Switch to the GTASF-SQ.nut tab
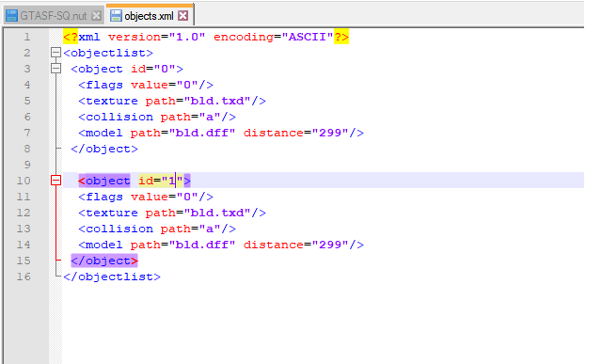The image size is (602, 364). 54,16
